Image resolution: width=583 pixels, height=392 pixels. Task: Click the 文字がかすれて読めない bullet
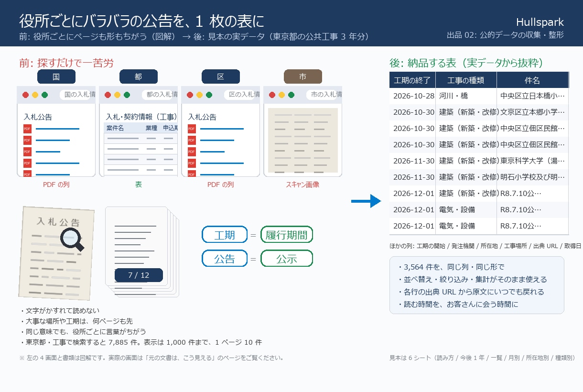[x=60, y=311]
